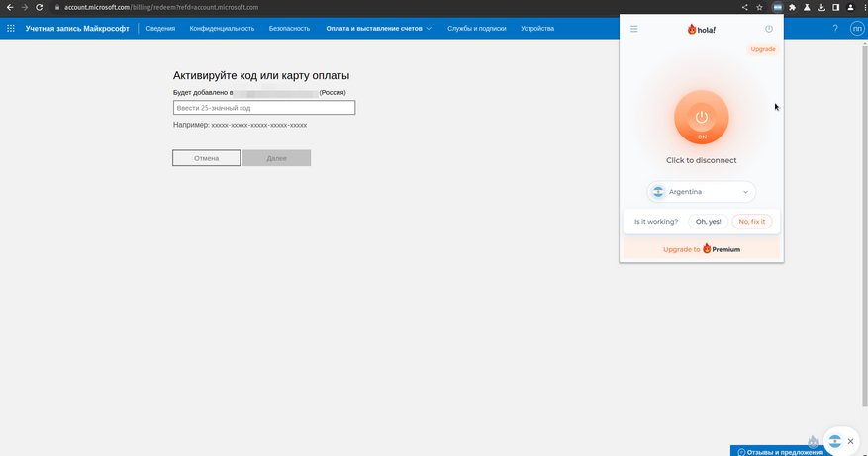Open the browser profile icon

[x=851, y=7]
